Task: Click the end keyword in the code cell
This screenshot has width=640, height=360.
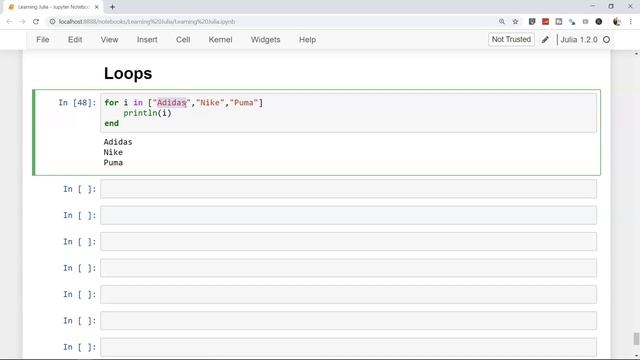Action: point(111,123)
